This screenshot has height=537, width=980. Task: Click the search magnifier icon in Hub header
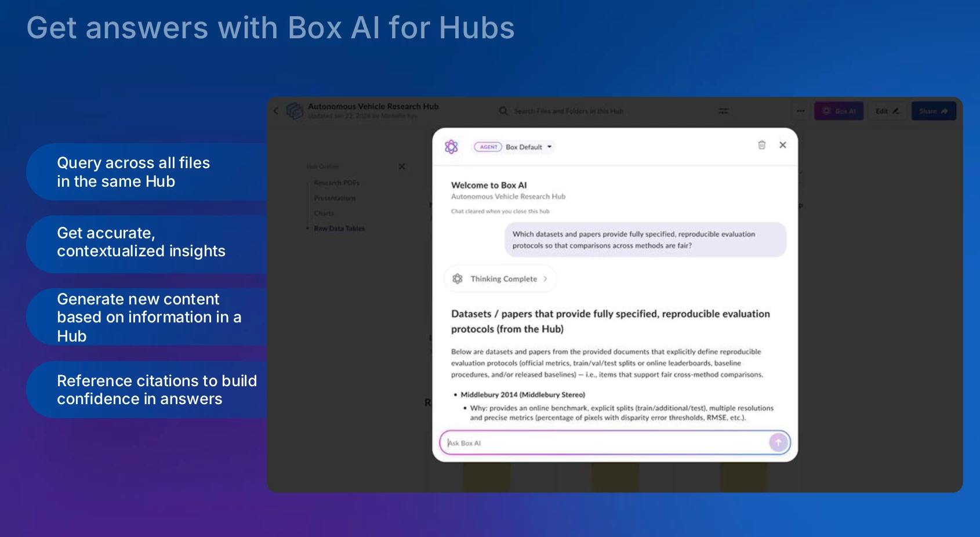coord(503,111)
